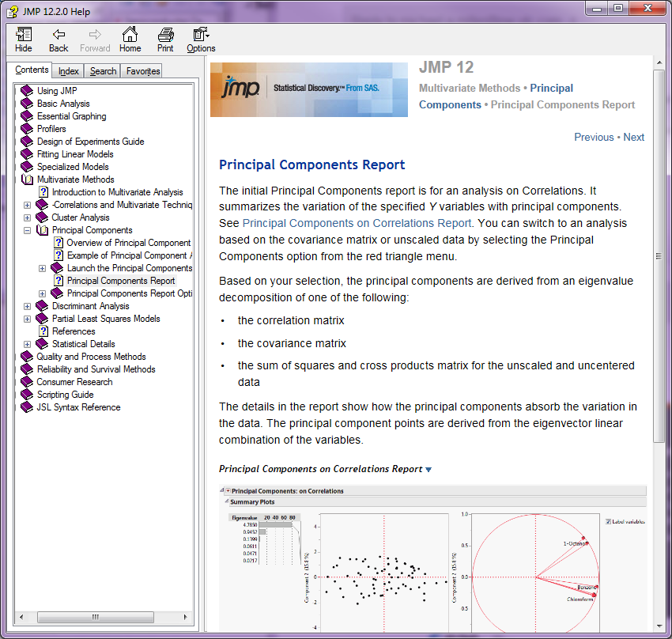Screen dimensions: 672x639
Task: Expand the Correlations and Multivariate Techniques node
Action: click(27, 206)
